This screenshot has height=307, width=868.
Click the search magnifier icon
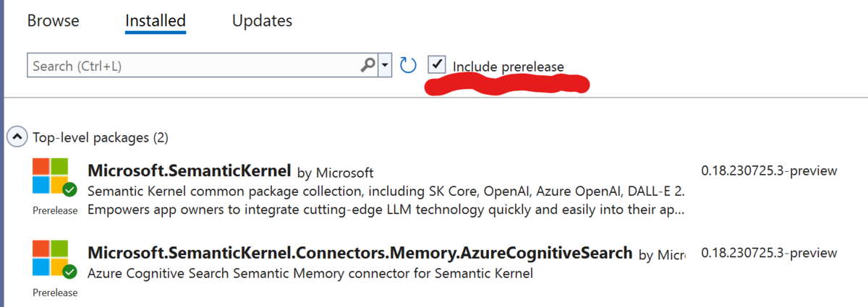click(367, 66)
